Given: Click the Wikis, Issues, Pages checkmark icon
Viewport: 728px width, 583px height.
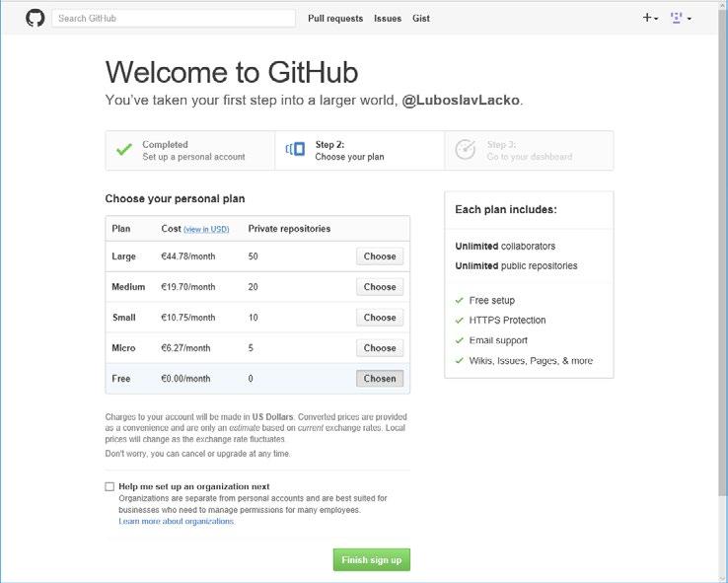Looking at the screenshot, I should coord(459,361).
